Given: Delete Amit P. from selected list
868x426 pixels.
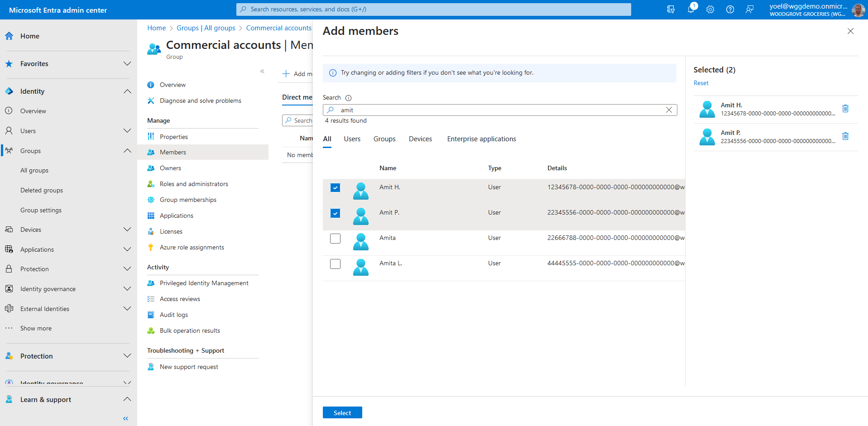Looking at the screenshot, I should click(845, 136).
